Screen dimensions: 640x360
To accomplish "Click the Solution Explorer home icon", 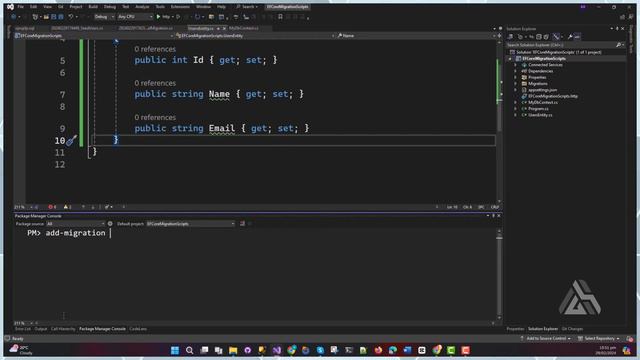I will click(x=510, y=37).
